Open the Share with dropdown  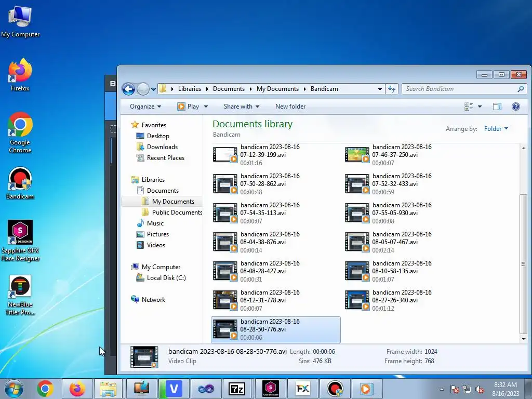click(x=241, y=107)
